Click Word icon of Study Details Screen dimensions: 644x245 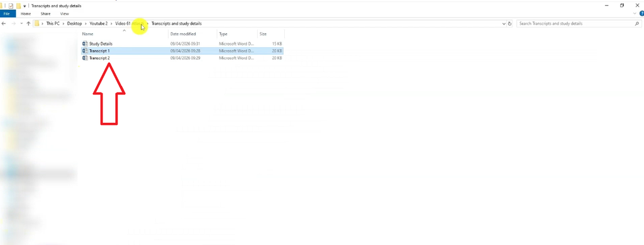point(85,43)
